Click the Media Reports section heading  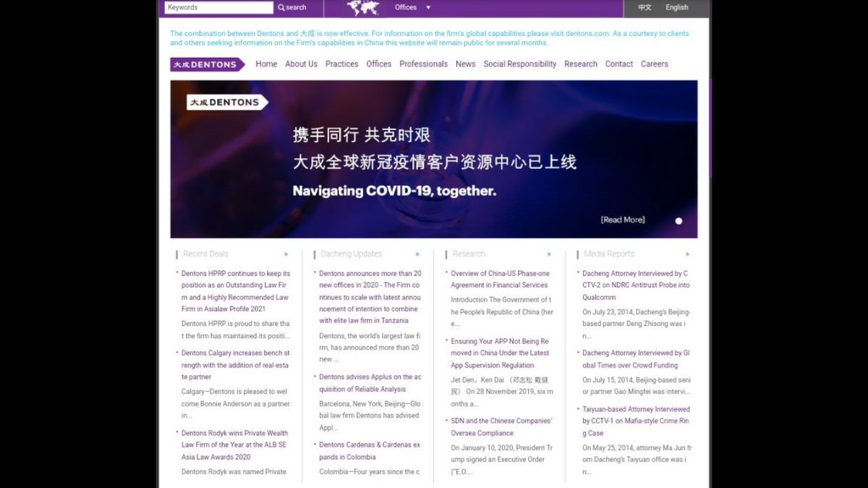[609, 254]
